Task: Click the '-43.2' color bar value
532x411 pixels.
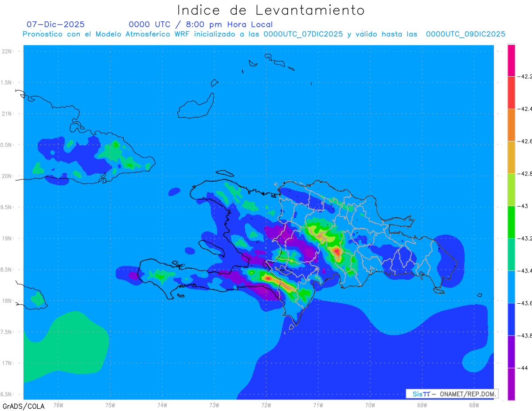Action: [x=525, y=238]
